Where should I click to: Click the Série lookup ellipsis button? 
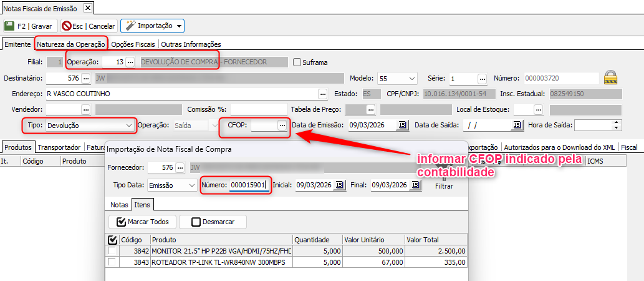(x=482, y=78)
